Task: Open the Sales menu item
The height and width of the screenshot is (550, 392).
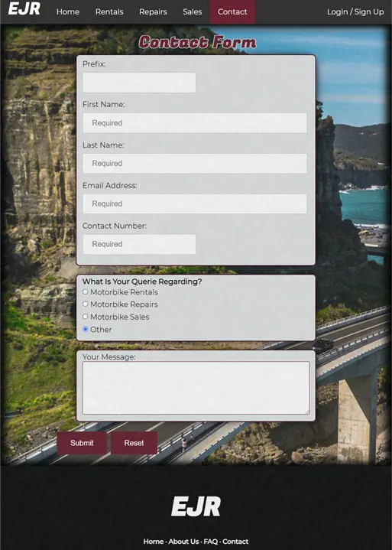Action: pos(193,11)
